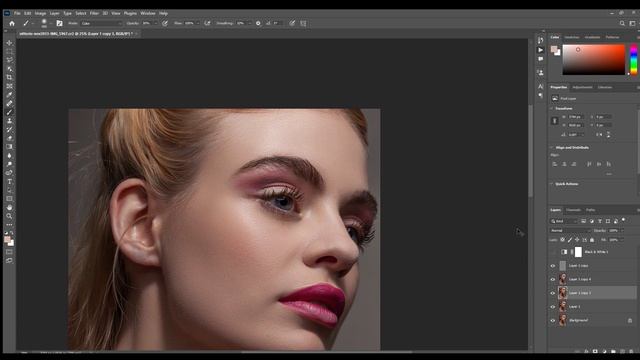Screen dimensions: 640x360
Task: Toggle link width and height icon
Action: pos(554,121)
